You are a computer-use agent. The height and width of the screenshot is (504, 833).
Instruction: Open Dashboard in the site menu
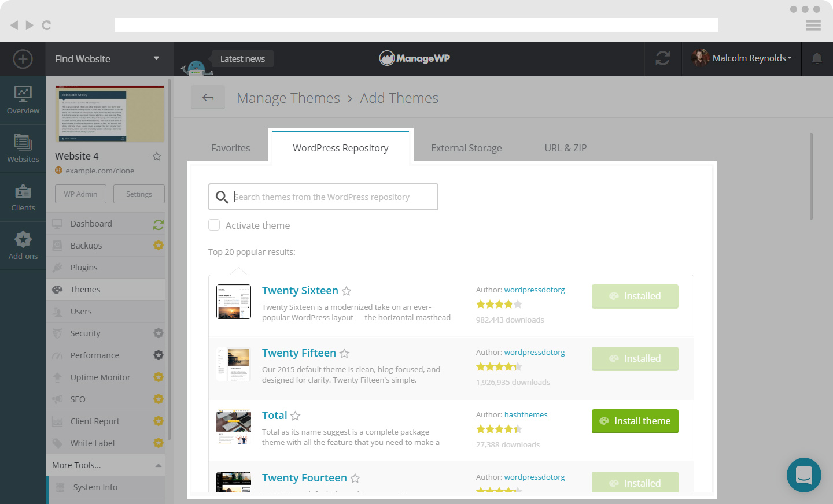[106, 224]
